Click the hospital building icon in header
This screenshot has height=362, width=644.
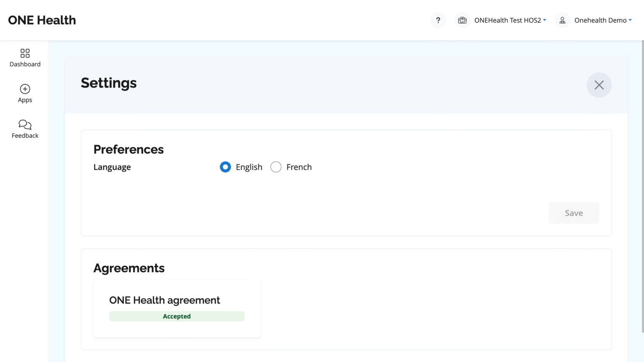coord(462,20)
